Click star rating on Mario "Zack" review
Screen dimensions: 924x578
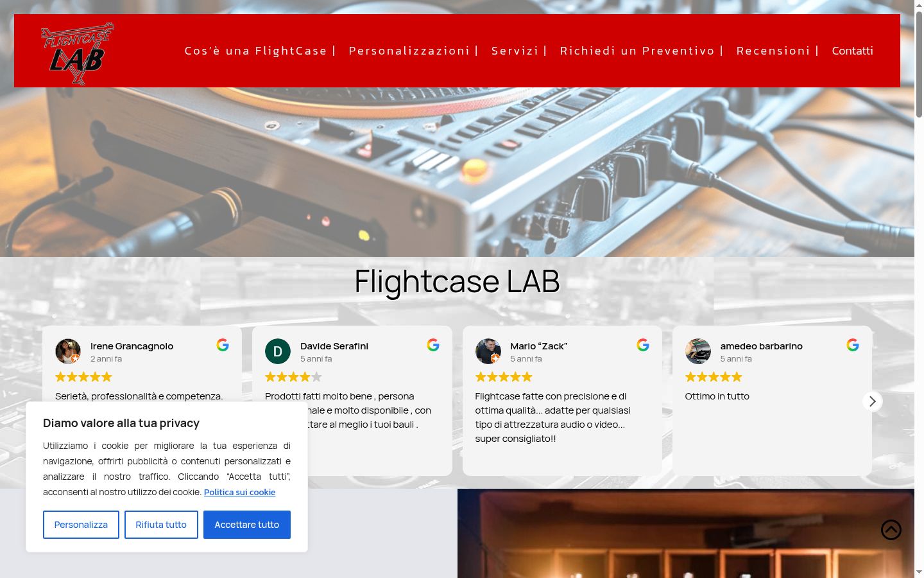pos(504,377)
